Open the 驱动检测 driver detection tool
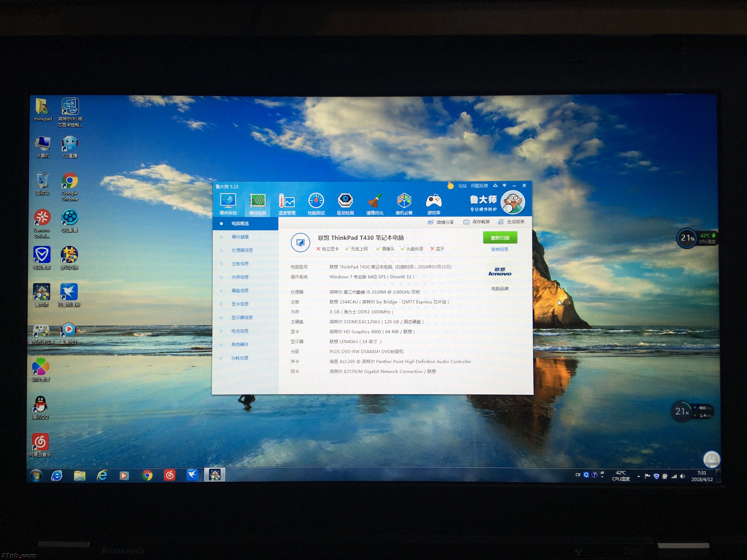The image size is (747, 560). pos(345,204)
